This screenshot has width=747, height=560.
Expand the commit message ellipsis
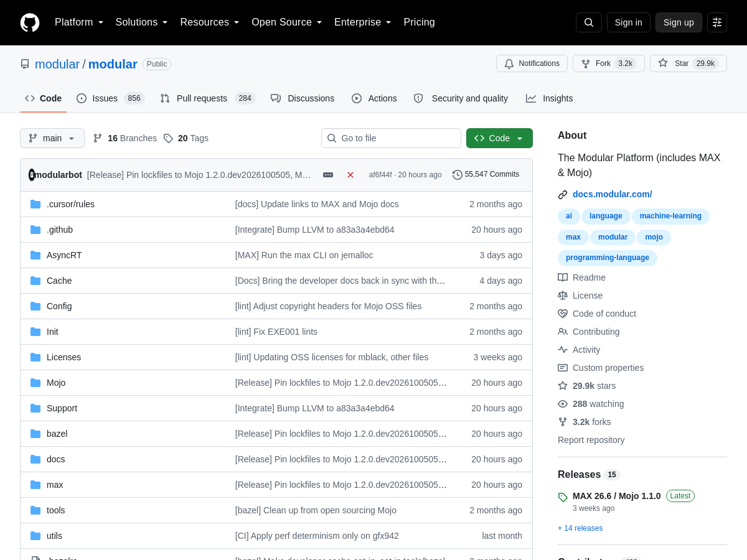click(x=328, y=175)
